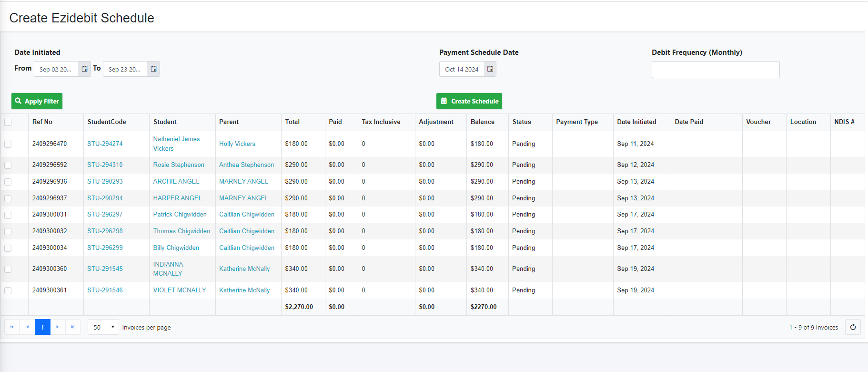This screenshot has width=868, height=372.
Task: Open student Nathaniel James Vickers link
Action: click(x=176, y=144)
